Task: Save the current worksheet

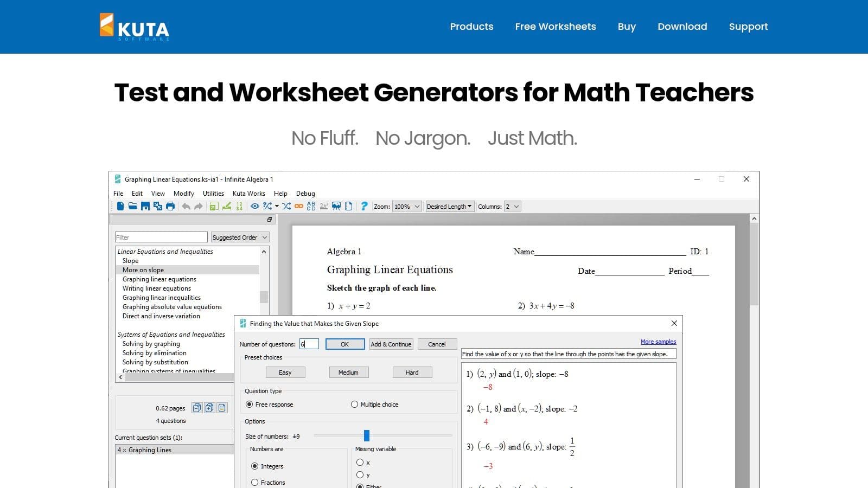Action: (x=145, y=206)
